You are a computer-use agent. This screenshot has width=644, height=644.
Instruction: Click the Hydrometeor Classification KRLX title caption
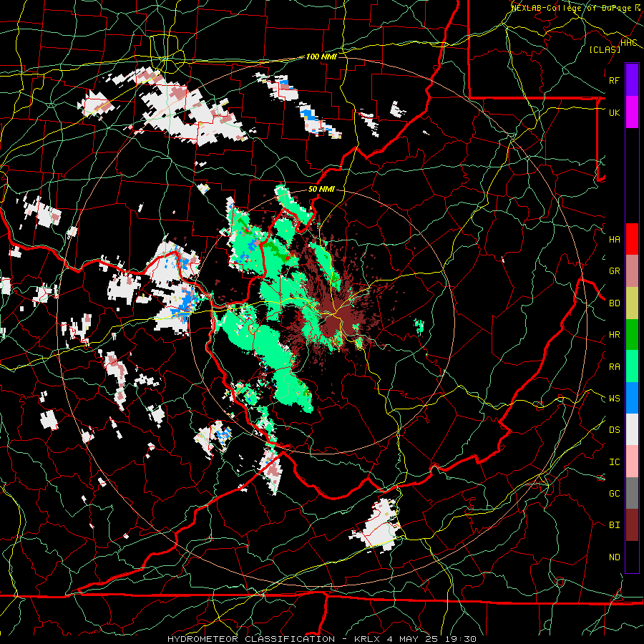pos(322,639)
